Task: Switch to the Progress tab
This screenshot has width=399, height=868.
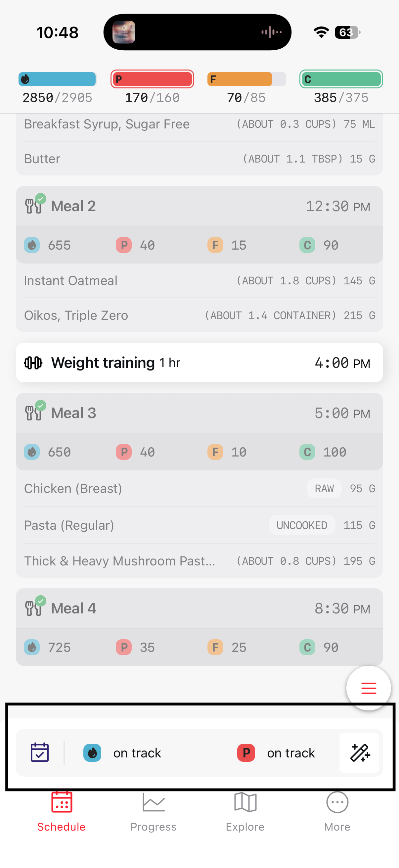Action: [154, 812]
